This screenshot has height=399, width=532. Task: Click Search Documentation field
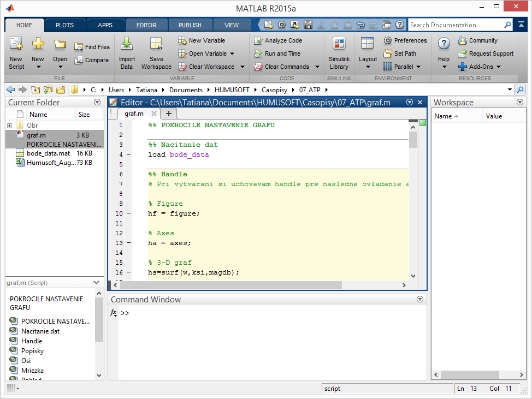click(456, 25)
